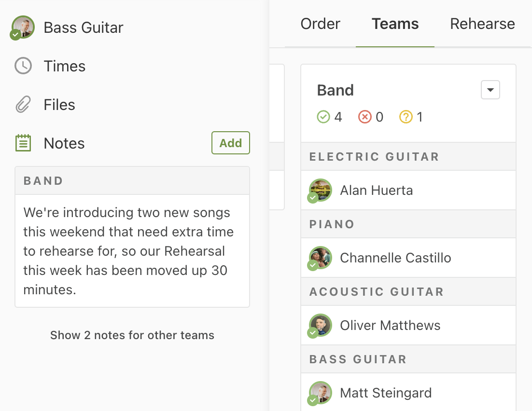Click the red declined count icon
Screen dimensions: 532x411
coord(364,117)
